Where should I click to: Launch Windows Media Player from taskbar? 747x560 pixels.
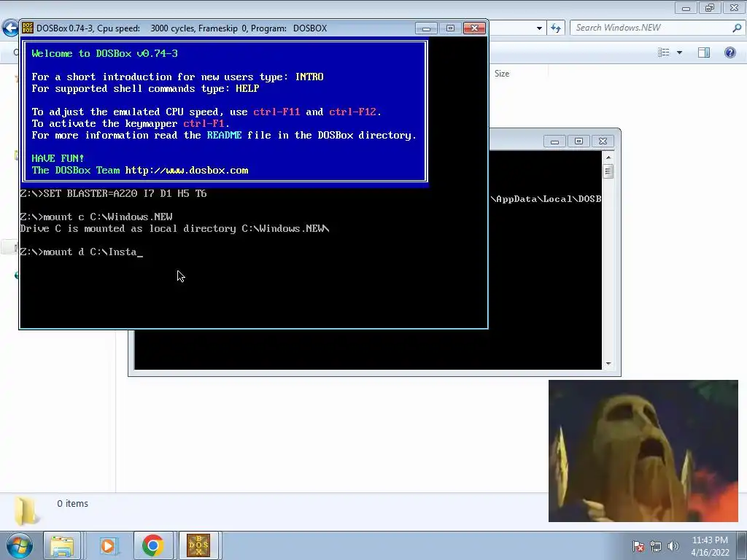[x=108, y=545]
